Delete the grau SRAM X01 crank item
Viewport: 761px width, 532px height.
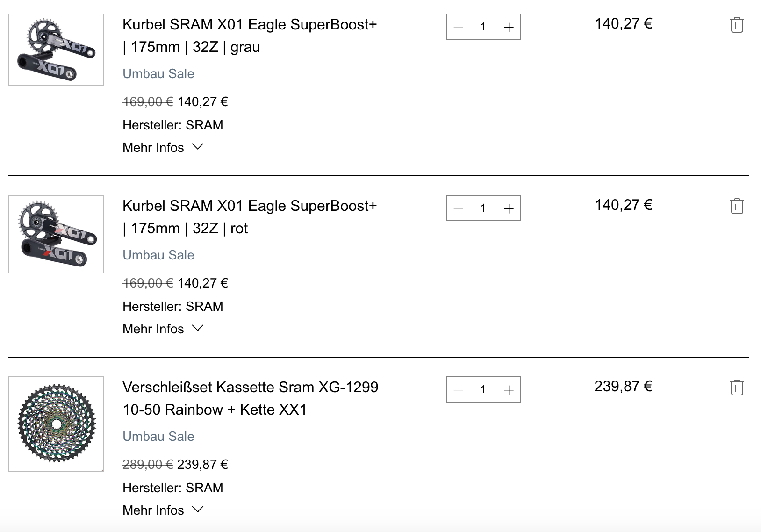click(737, 25)
